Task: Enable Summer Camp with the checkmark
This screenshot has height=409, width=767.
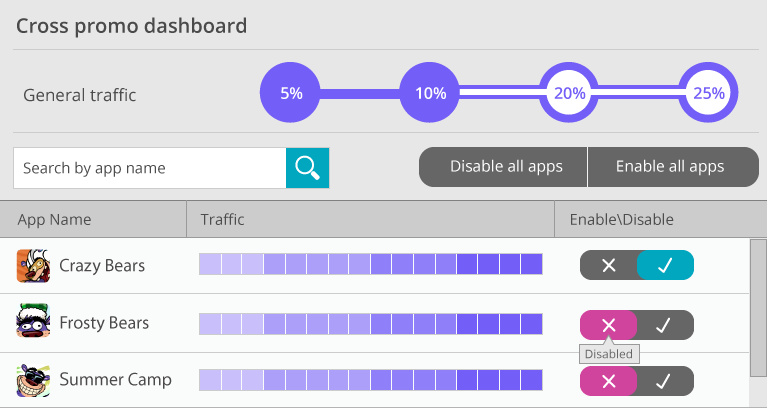Action: point(665,381)
